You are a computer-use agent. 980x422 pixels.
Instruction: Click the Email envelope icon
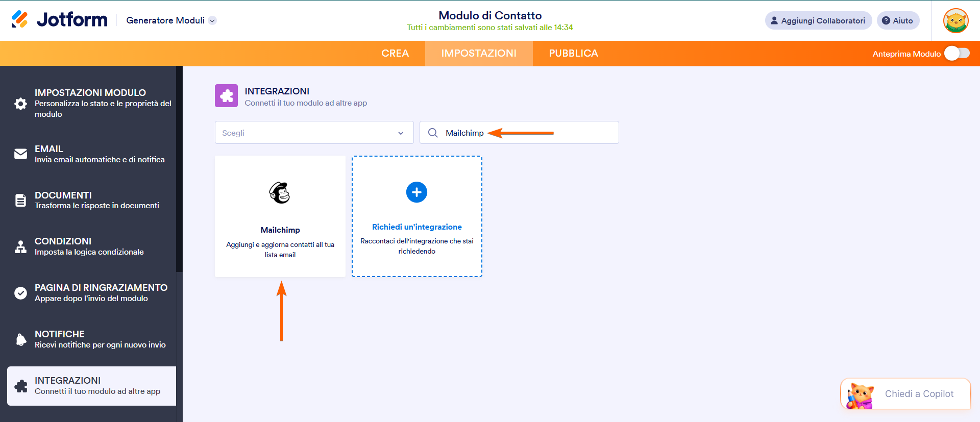pos(20,154)
